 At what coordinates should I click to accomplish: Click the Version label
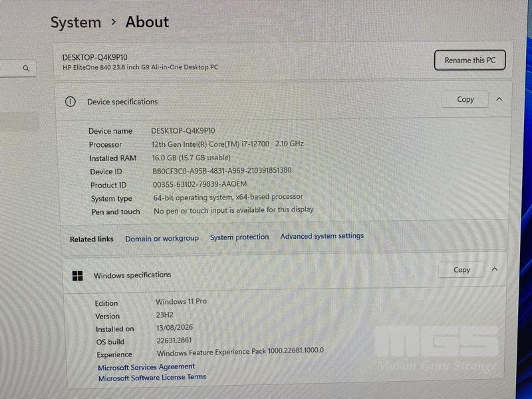[107, 317]
